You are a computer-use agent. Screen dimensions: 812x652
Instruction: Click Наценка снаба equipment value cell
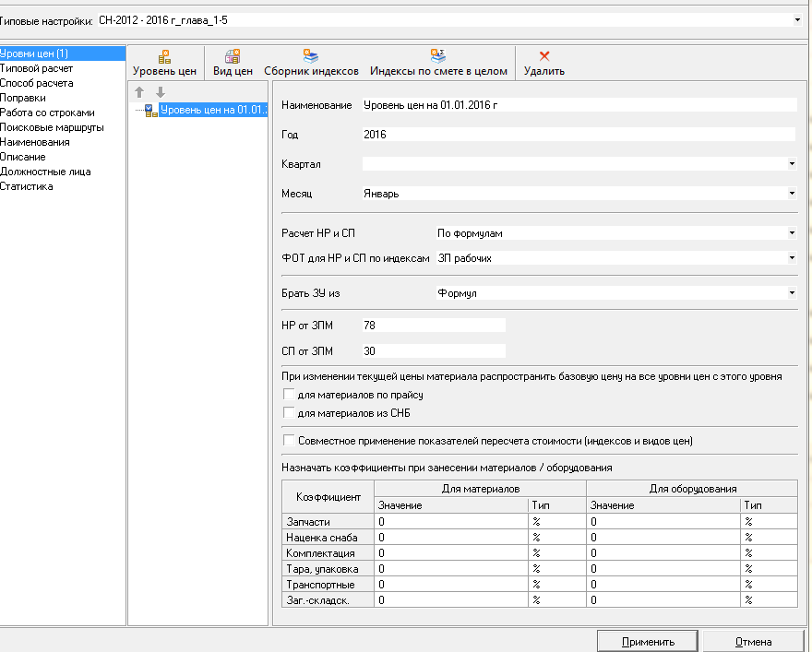click(663, 537)
